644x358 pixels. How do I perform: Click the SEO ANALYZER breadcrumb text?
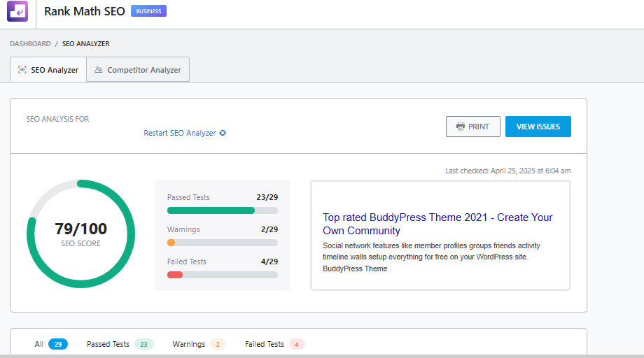point(86,43)
